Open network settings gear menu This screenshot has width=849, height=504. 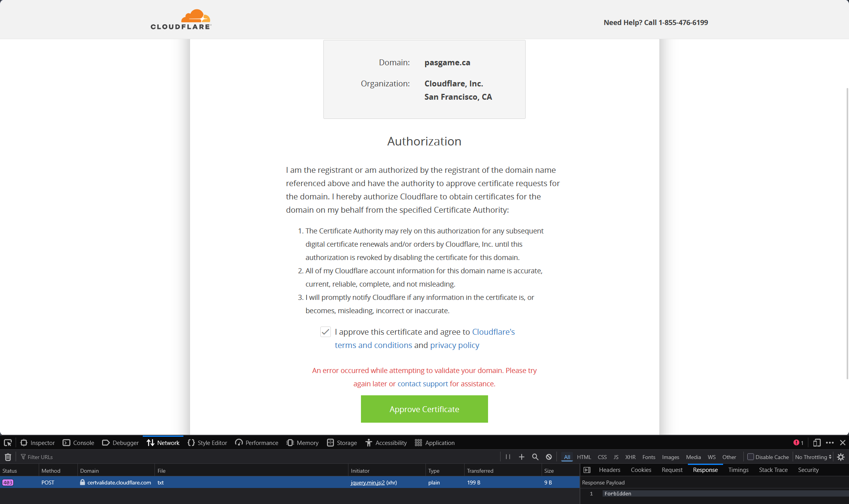[x=841, y=457]
